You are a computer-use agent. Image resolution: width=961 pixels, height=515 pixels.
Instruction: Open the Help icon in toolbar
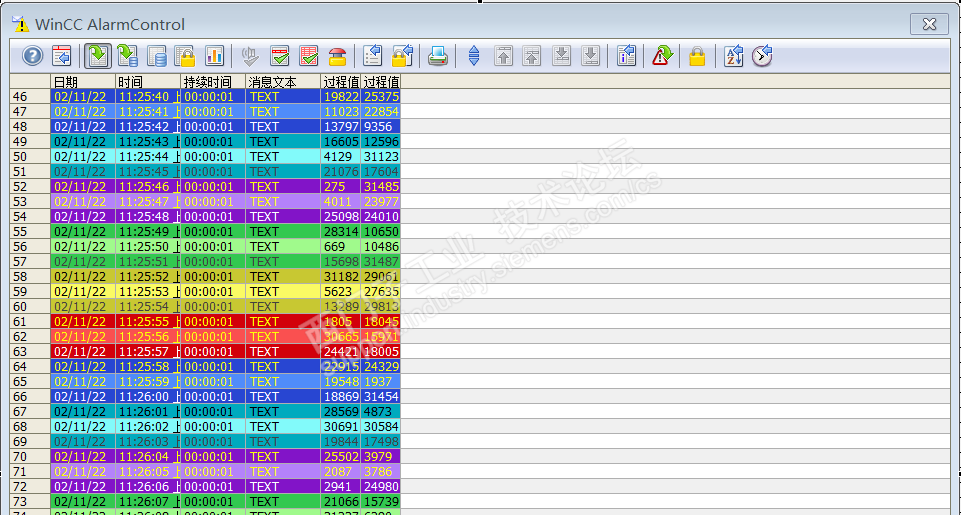[x=32, y=56]
